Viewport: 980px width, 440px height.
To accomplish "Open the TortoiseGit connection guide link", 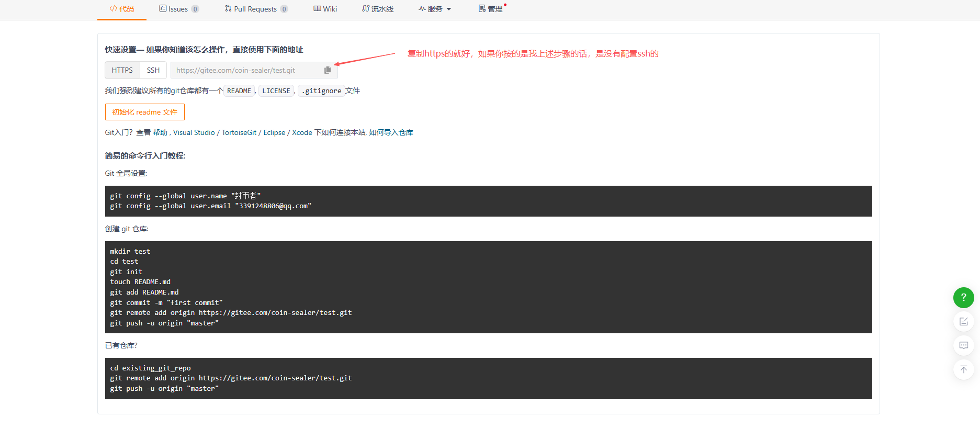I will tap(239, 132).
